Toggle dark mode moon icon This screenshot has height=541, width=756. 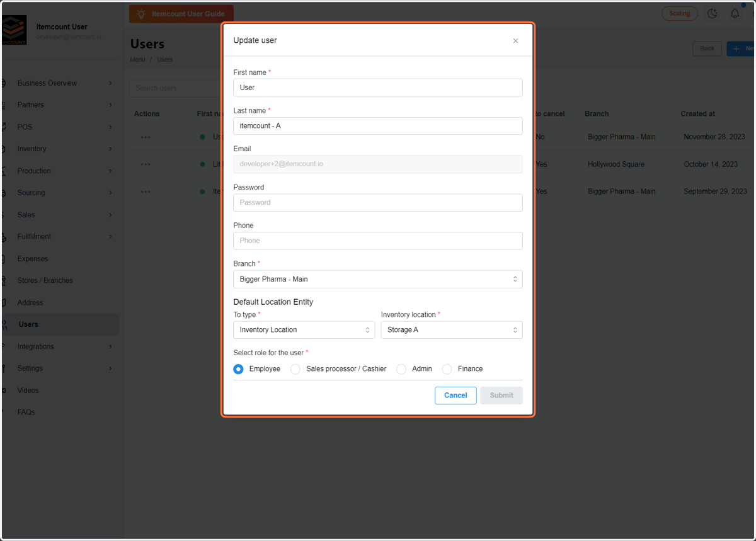click(713, 13)
